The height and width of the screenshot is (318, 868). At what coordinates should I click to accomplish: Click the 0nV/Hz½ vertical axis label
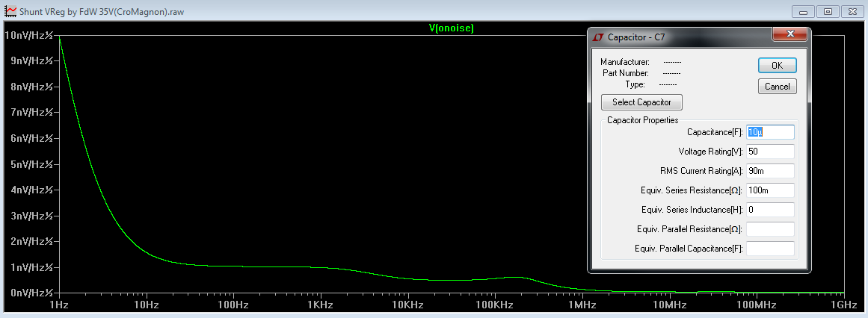pyautogui.click(x=31, y=293)
